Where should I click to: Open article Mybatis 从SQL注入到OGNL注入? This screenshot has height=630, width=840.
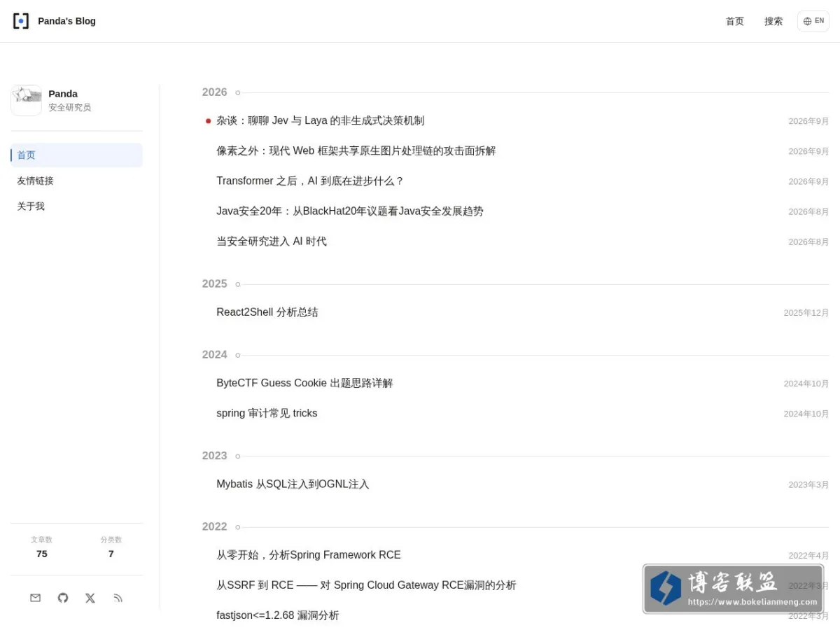pos(293,484)
